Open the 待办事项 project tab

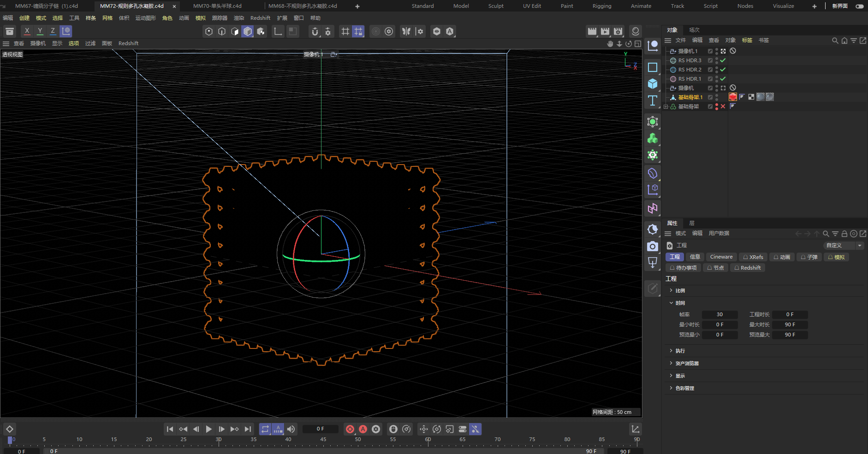[x=684, y=268]
